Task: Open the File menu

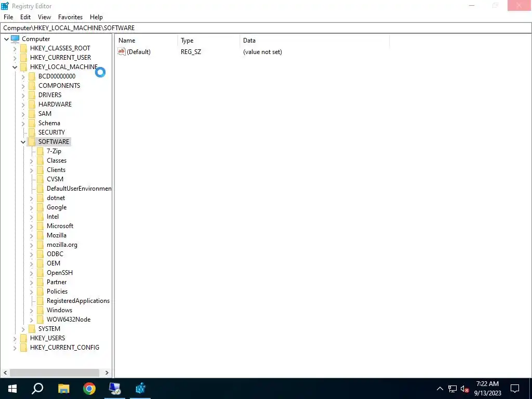Action: pyautogui.click(x=8, y=17)
